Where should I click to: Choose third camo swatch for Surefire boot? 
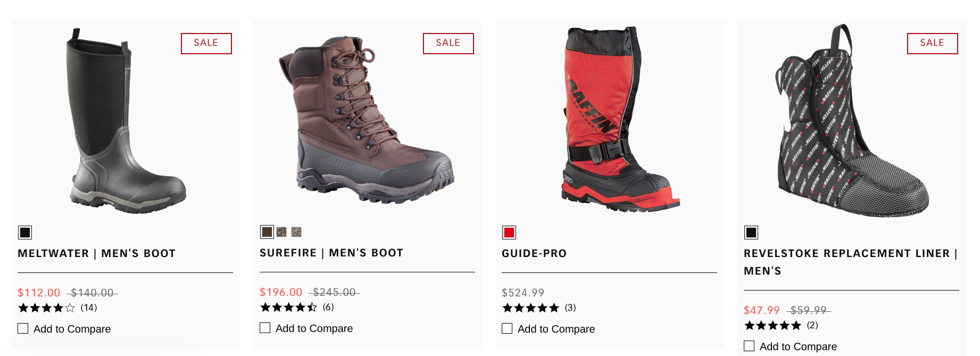pyautogui.click(x=296, y=232)
